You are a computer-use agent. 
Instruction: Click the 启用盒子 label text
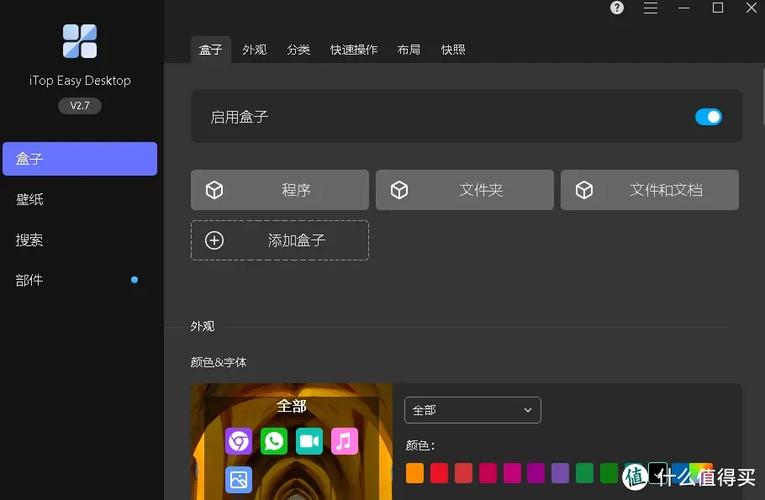coord(239,117)
